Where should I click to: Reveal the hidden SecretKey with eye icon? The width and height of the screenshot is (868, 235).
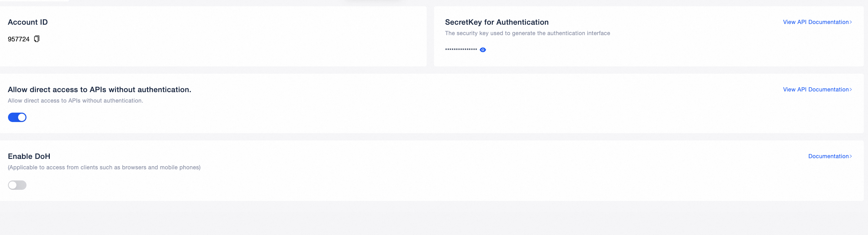point(483,50)
